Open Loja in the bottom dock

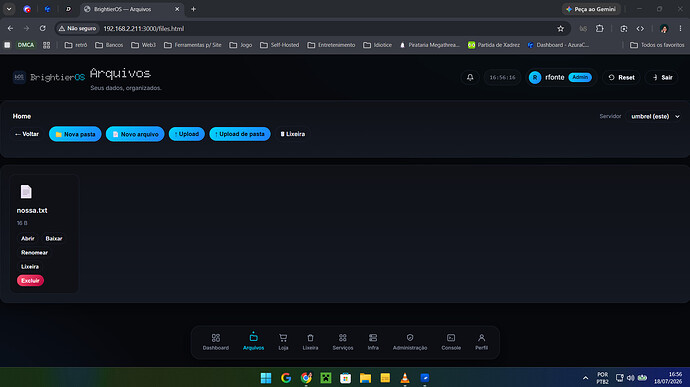tap(283, 342)
